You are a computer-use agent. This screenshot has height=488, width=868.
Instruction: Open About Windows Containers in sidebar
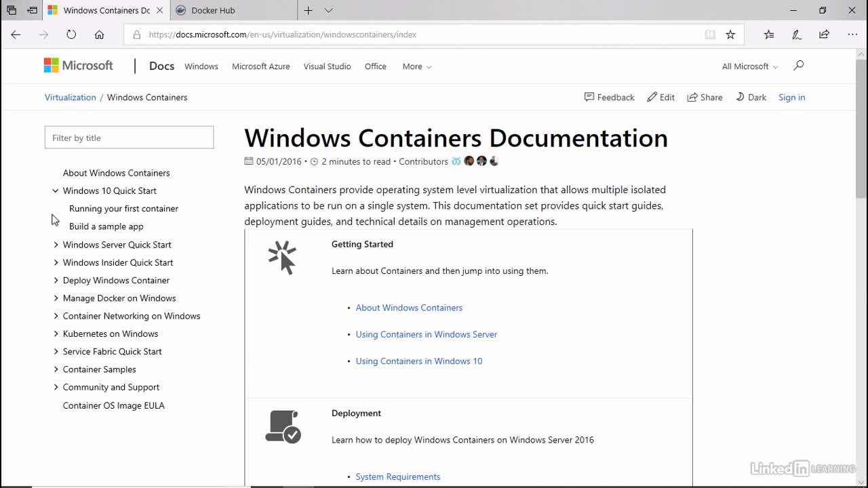[117, 173]
